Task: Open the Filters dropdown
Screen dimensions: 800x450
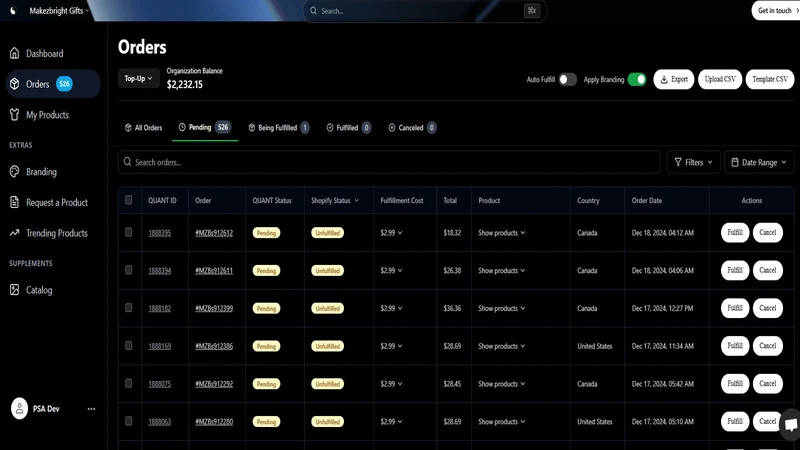Action: 693,162
